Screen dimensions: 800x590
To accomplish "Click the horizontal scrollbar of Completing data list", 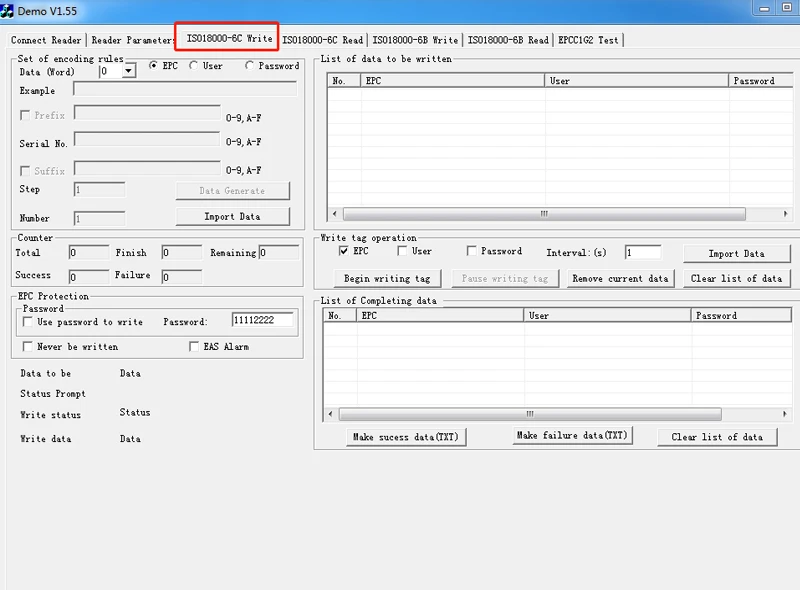I will pyautogui.click(x=530, y=414).
